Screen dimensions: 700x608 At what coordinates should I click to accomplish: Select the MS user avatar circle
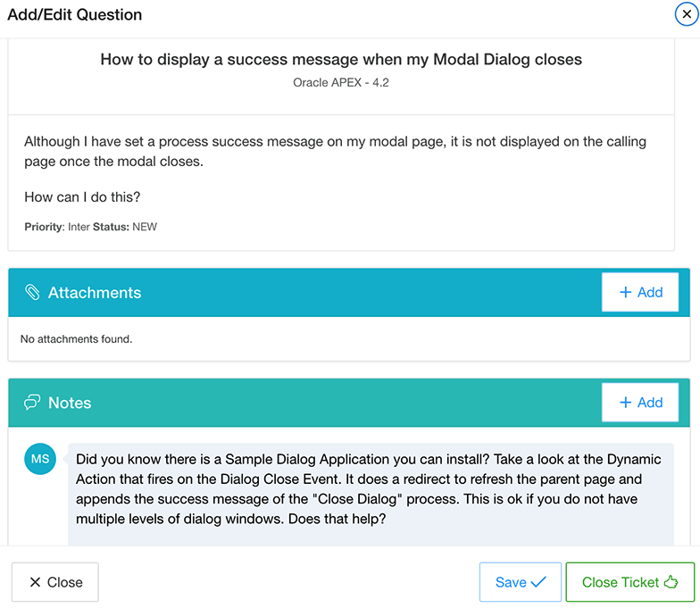[x=40, y=459]
